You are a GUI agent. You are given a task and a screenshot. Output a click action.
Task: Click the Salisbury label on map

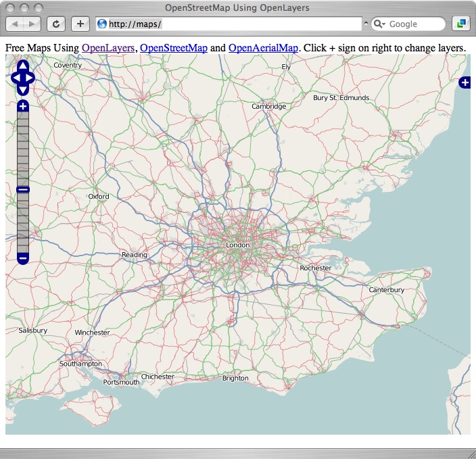[32, 331]
